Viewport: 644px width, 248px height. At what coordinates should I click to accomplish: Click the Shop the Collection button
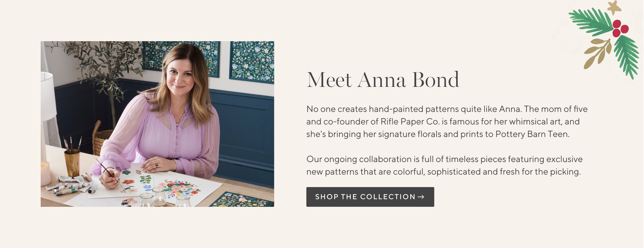(370, 197)
